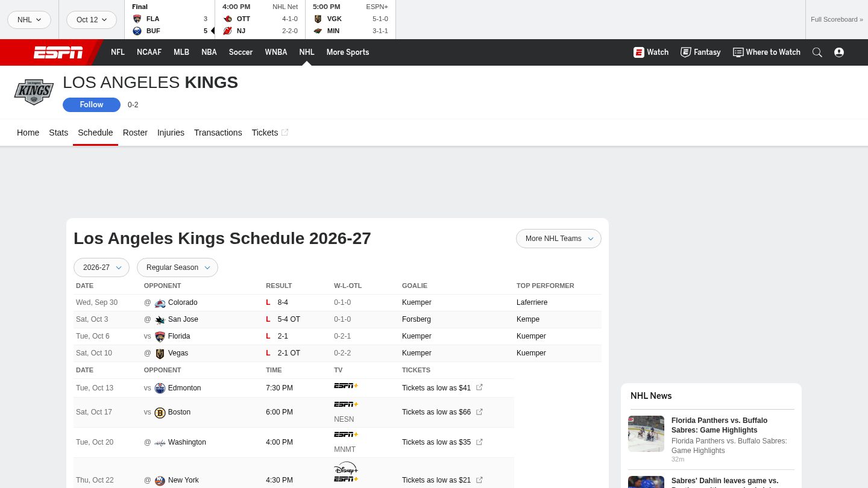Open the Fantasy link icon
The height and width of the screenshot is (488, 868).
(x=686, y=52)
